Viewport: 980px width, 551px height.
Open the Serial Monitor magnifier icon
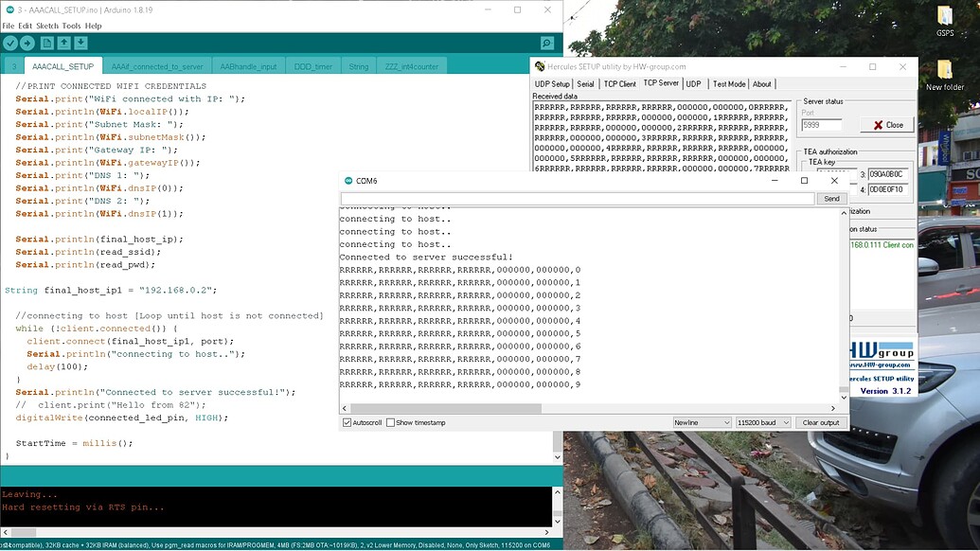point(546,44)
